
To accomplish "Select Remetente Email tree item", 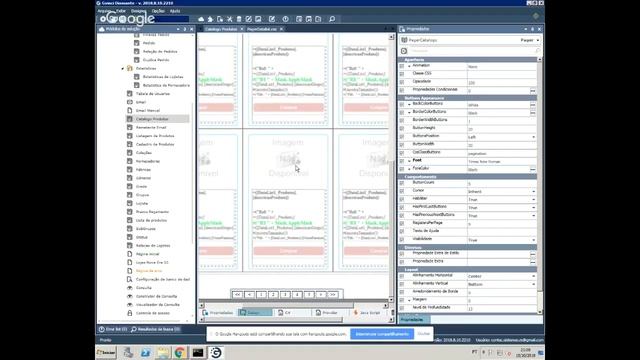I will (x=151, y=127).
